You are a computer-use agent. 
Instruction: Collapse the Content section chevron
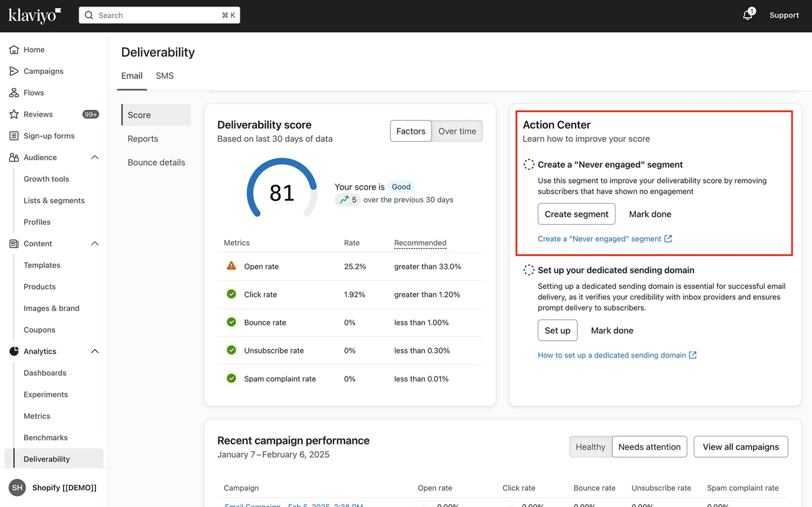95,243
